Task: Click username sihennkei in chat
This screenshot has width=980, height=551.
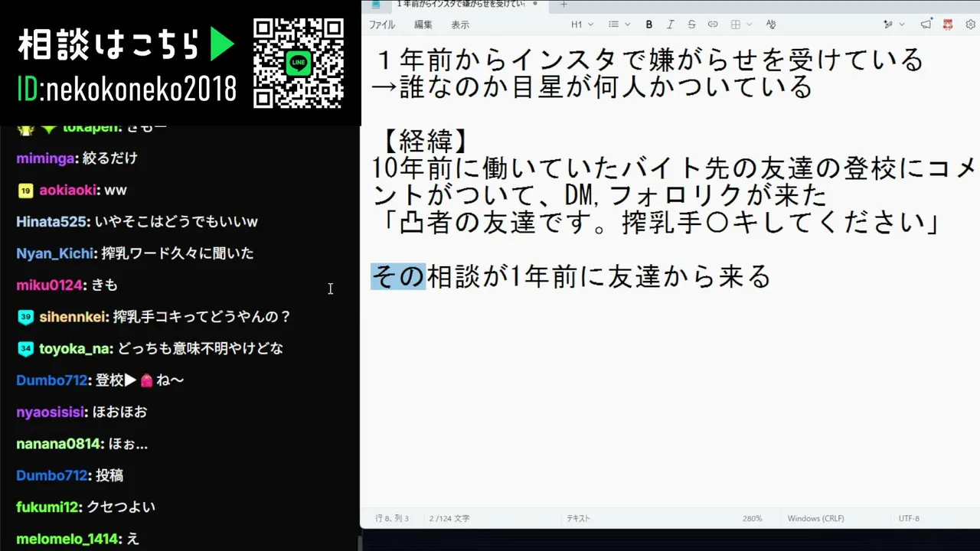Action: pyautogui.click(x=72, y=316)
